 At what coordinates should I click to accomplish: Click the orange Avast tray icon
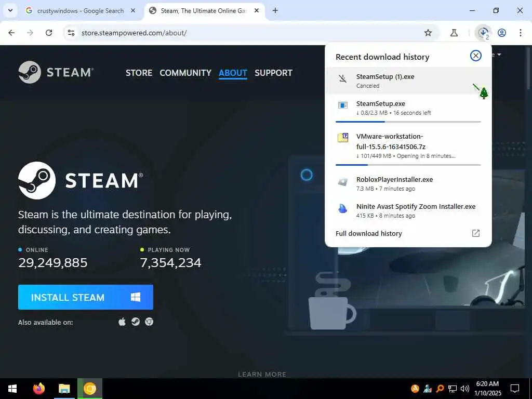point(415,389)
